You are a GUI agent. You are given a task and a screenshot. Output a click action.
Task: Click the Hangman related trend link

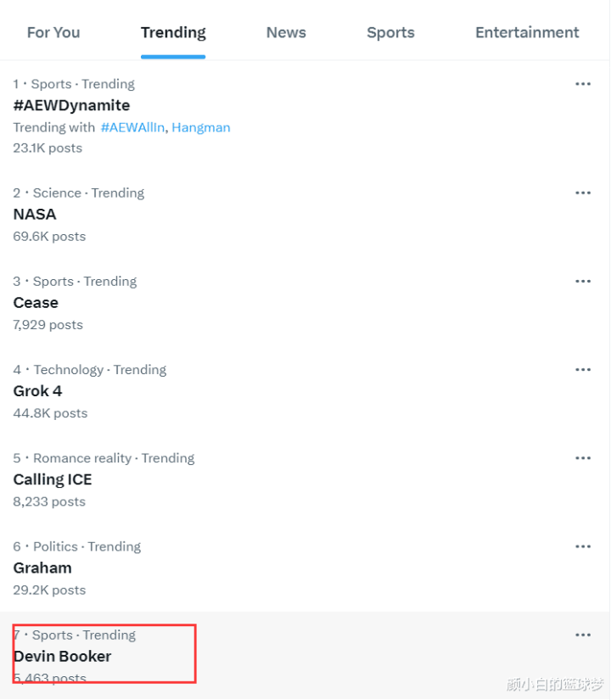[x=201, y=127]
